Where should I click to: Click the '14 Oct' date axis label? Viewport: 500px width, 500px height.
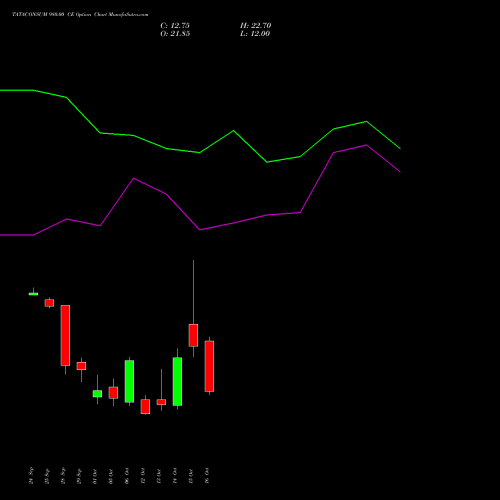point(175,476)
